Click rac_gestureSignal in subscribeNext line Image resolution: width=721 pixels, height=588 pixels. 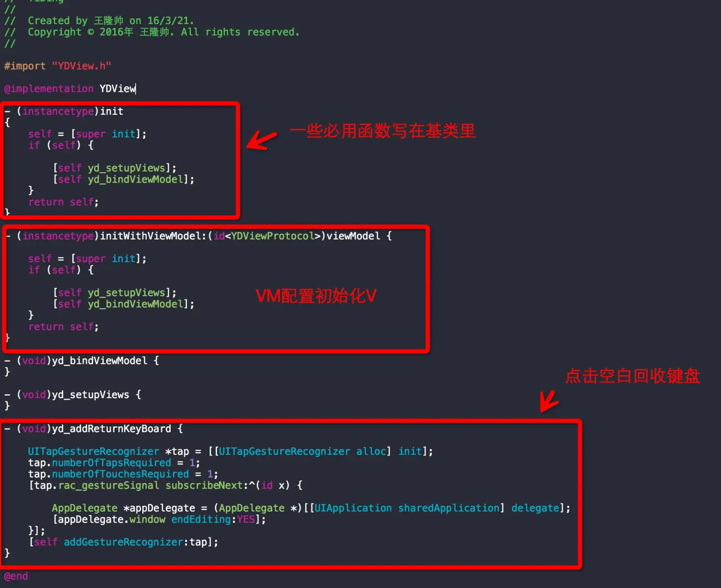(x=109, y=486)
